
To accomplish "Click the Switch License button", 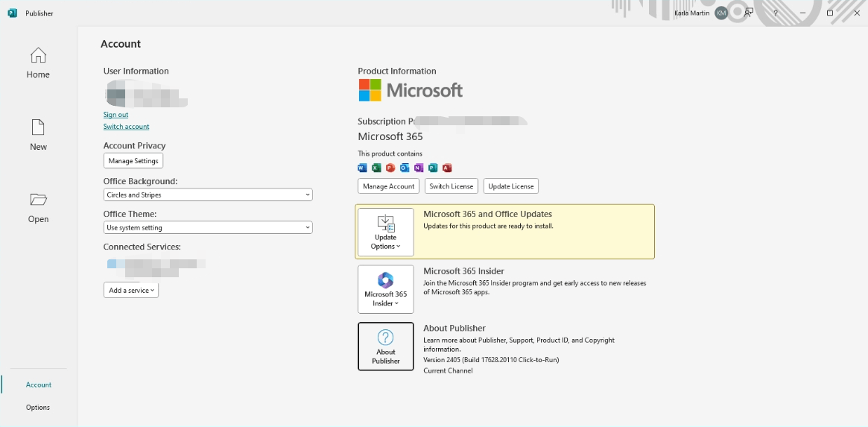I will [452, 186].
